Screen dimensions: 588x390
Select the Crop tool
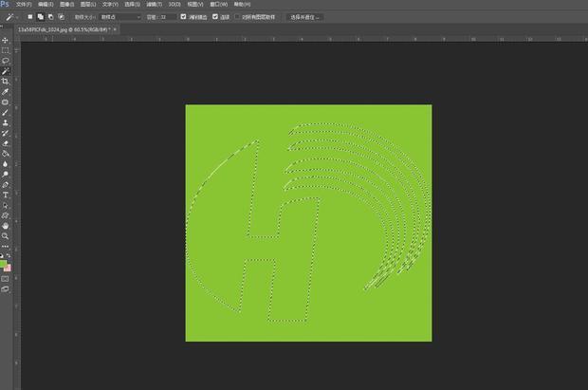(6, 82)
